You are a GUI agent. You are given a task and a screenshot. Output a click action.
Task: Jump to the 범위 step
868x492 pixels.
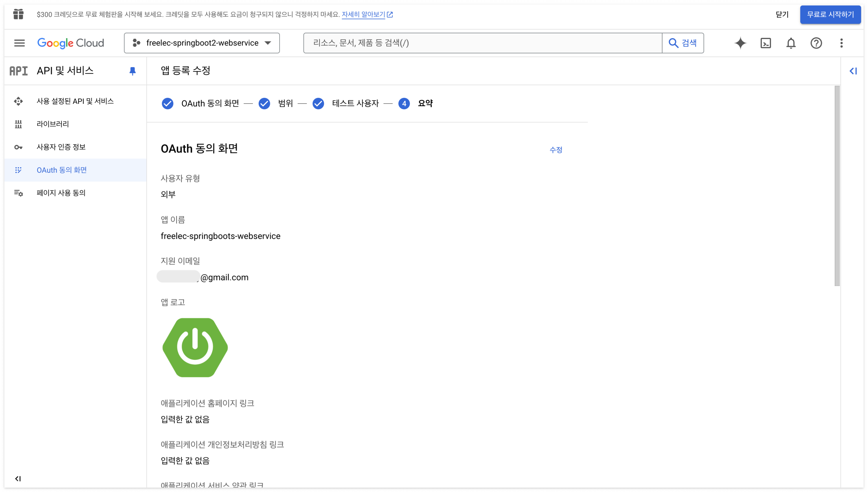(x=285, y=103)
